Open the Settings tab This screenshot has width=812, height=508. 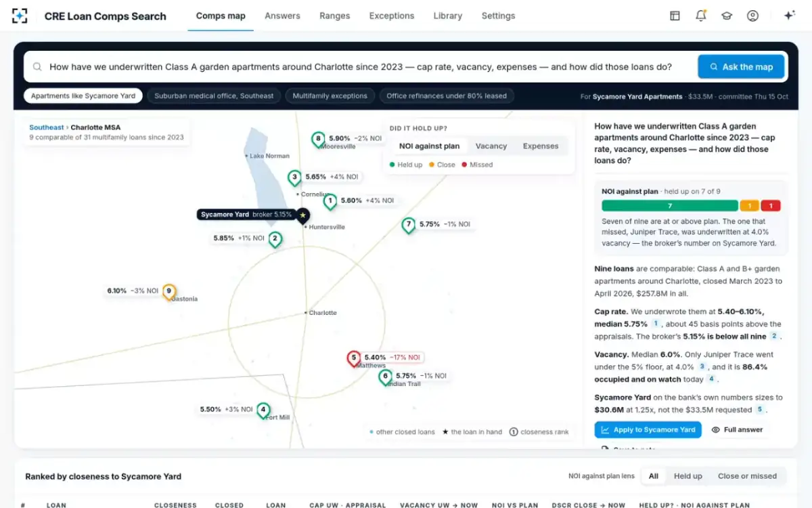click(499, 16)
